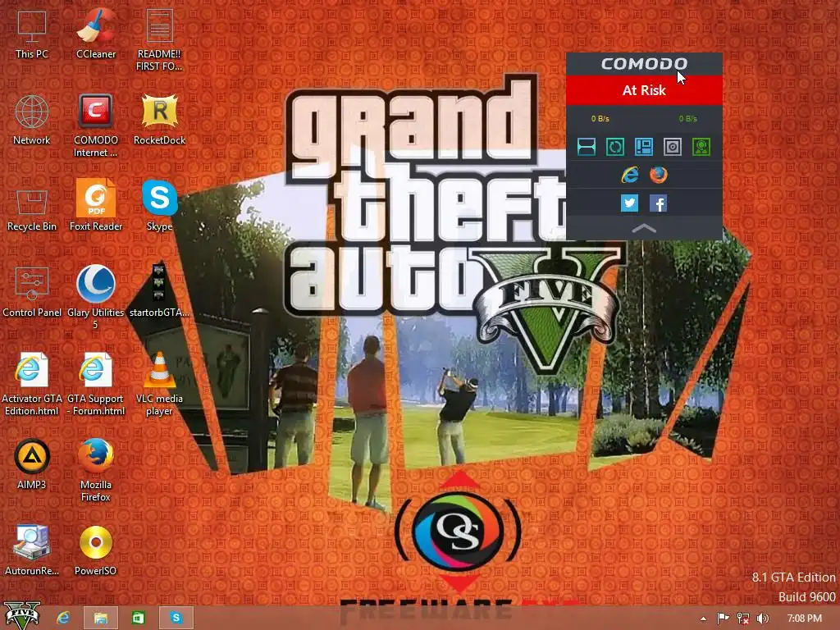
Task: Select CCleaner desktop icon
Action: tap(96, 33)
